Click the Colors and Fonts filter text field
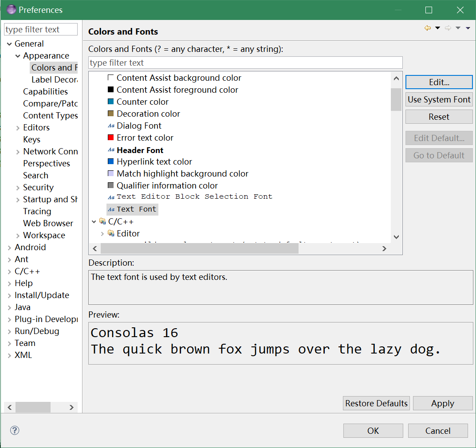The height and width of the screenshot is (448, 476). tap(245, 63)
